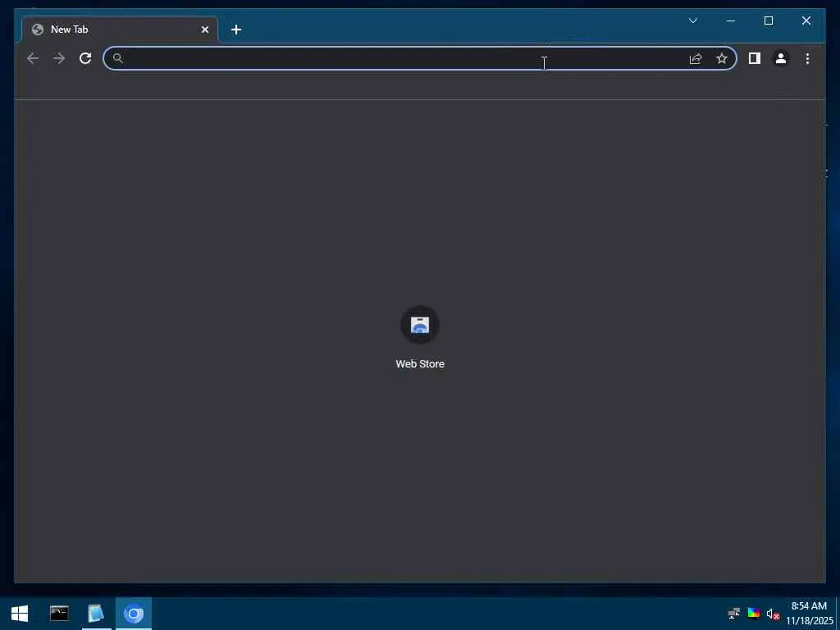
Task: Open the profile avatar menu
Action: (781, 58)
